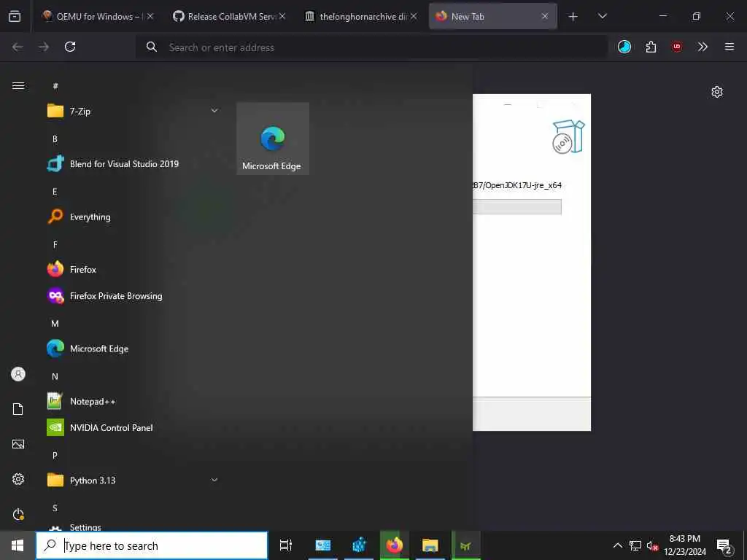
Task: Expand the Start menu hamburger
Action: point(18,86)
